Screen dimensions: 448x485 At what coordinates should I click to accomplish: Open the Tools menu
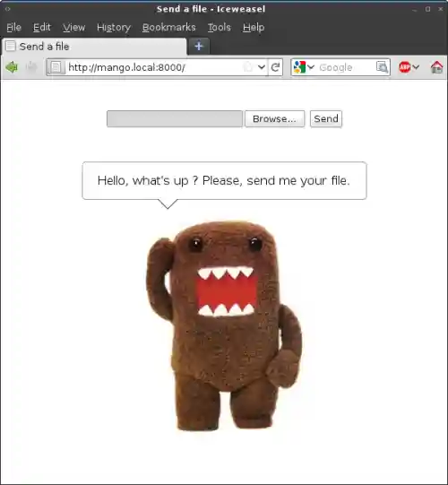(220, 27)
